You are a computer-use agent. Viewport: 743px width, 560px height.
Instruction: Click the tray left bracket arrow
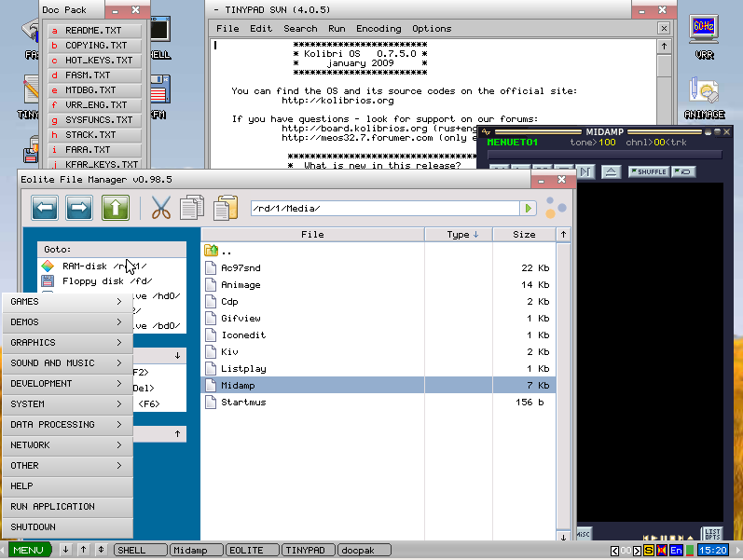(x=614, y=551)
